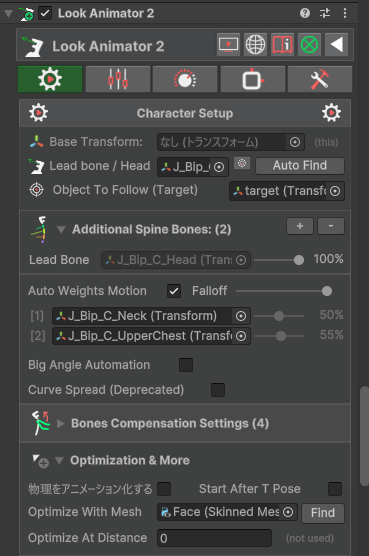Click the Auto Find button
Screen dimensions: 369x556
(300, 166)
